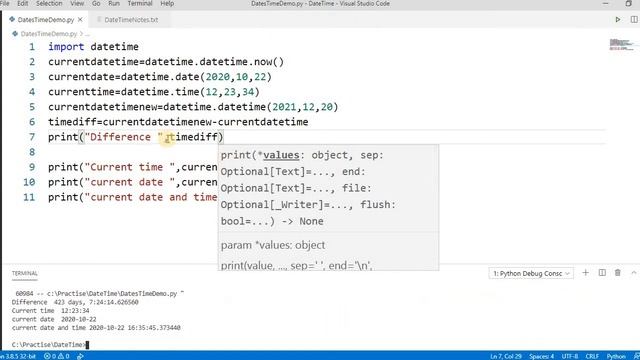The width and height of the screenshot is (640, 360).
Task: Click the line "currentdate=datetime.date(2020,10,22)"
Action: (160, 77)
